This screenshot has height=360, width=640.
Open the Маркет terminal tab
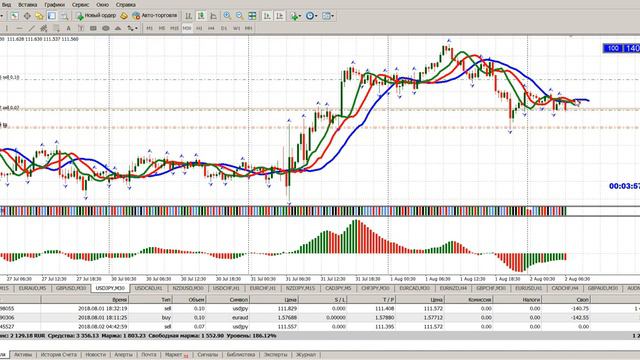tap(176, 355)
